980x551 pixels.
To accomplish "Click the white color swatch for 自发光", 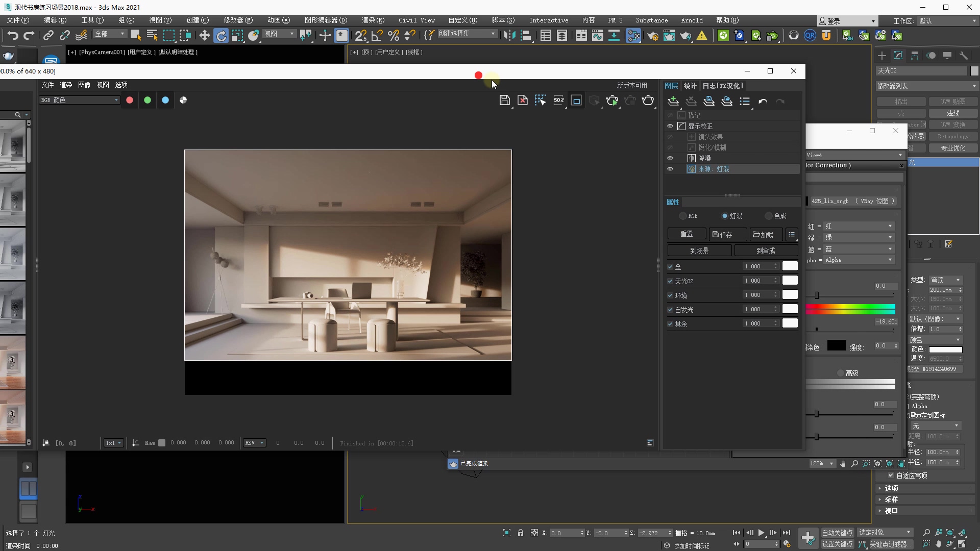I will pos(790,309).
